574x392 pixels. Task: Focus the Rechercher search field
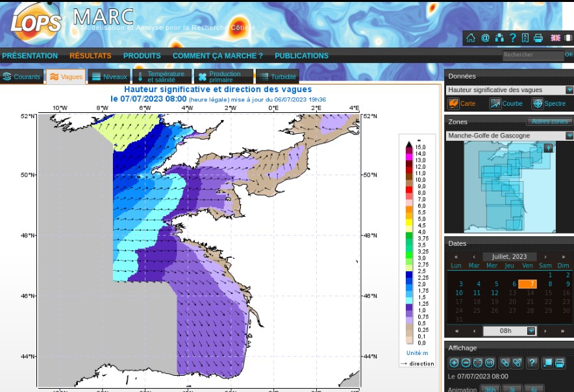point(533,55)
